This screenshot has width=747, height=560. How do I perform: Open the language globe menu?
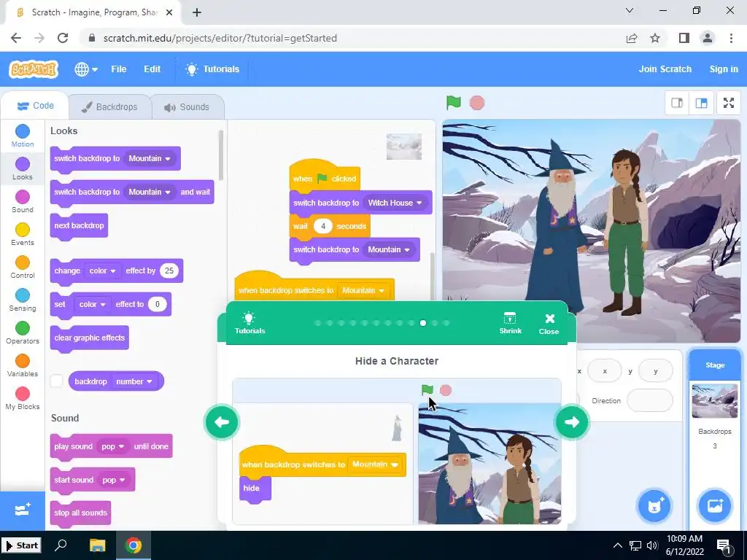coord(86,69)
